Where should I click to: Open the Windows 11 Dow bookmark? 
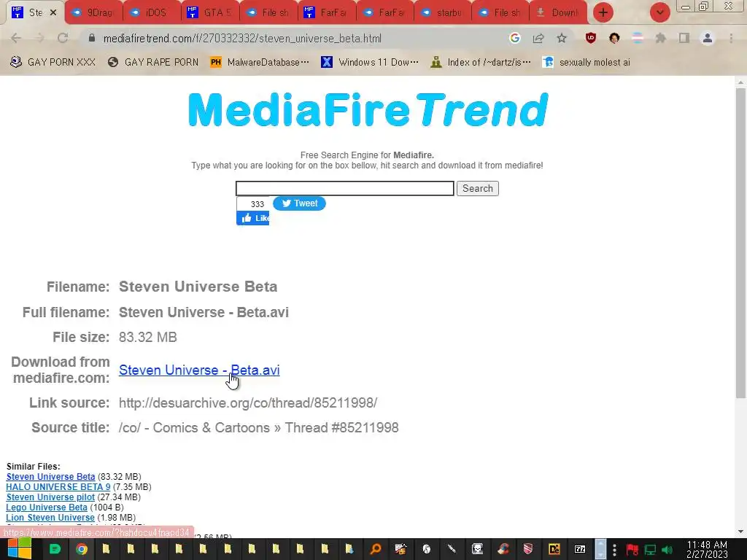click(370, 63)
